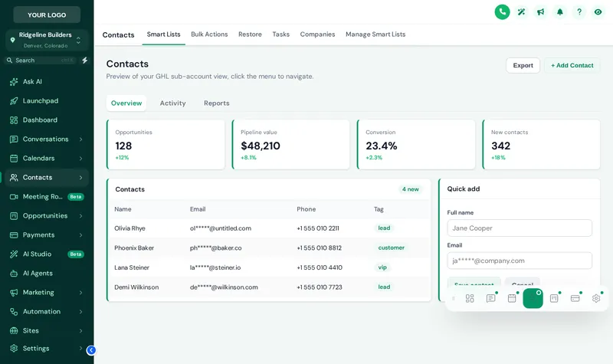Toggle the eye preview icon in header
This screenshot has height=364, width=613.
click(598, 12)
